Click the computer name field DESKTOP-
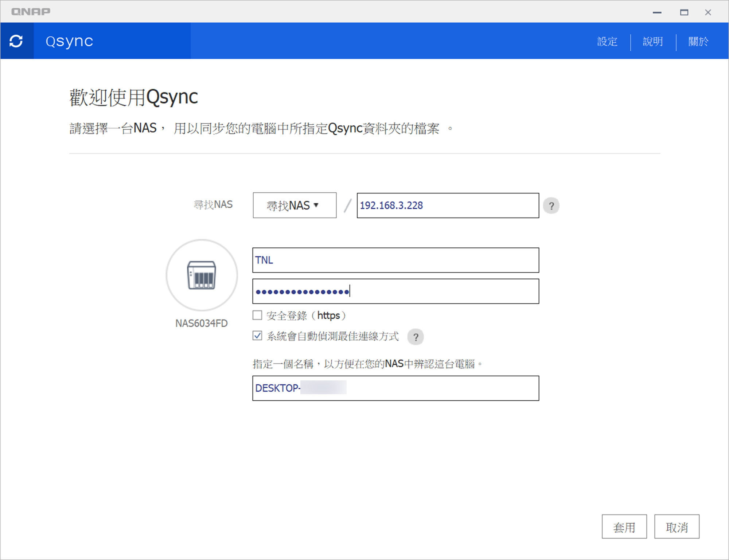 click(396, 388)
